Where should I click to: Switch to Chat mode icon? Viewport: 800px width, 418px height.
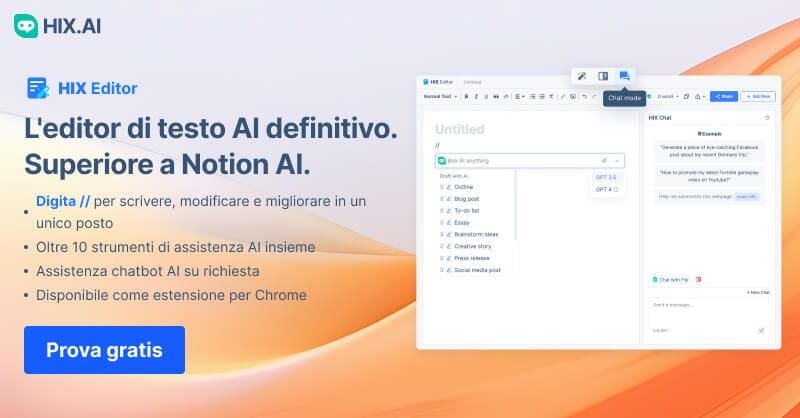(624, 76)
